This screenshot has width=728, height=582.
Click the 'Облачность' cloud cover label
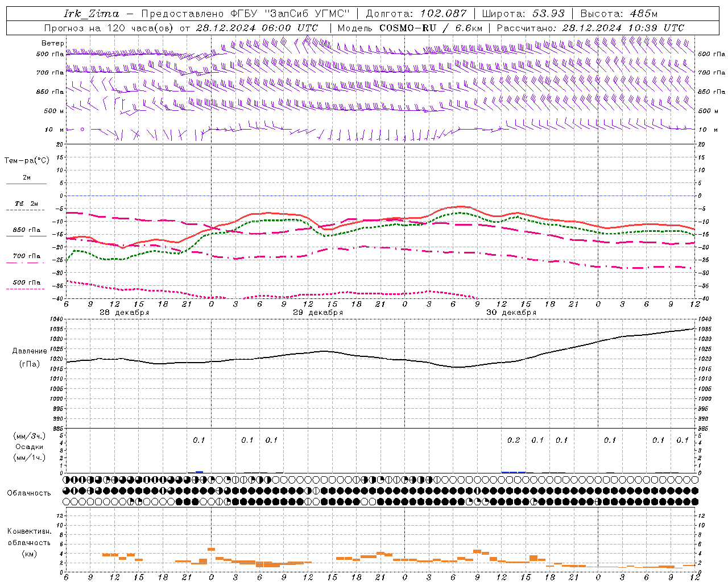coord(29,493)
